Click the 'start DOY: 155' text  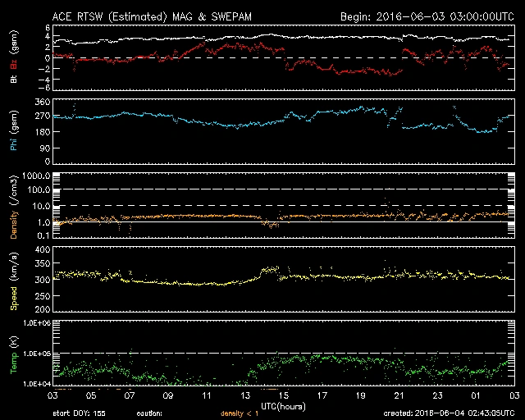coord(79,413)
